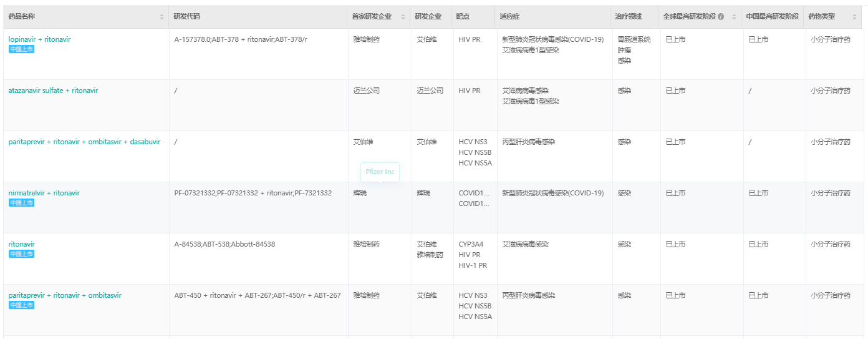
Task: Open paritaprevir + ritonavir + ombitasvir + dasabuvir link
Action: [84, 142]
